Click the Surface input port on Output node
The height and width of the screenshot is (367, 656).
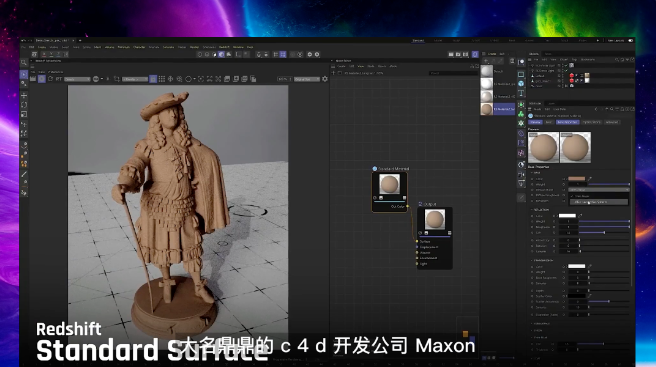click(417, 241)
